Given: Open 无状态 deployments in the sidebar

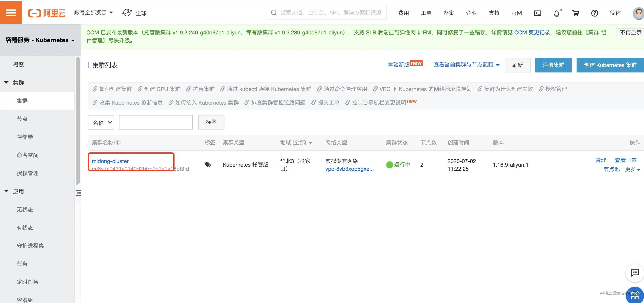Looking at the screenshot, I should pos(25,209).
